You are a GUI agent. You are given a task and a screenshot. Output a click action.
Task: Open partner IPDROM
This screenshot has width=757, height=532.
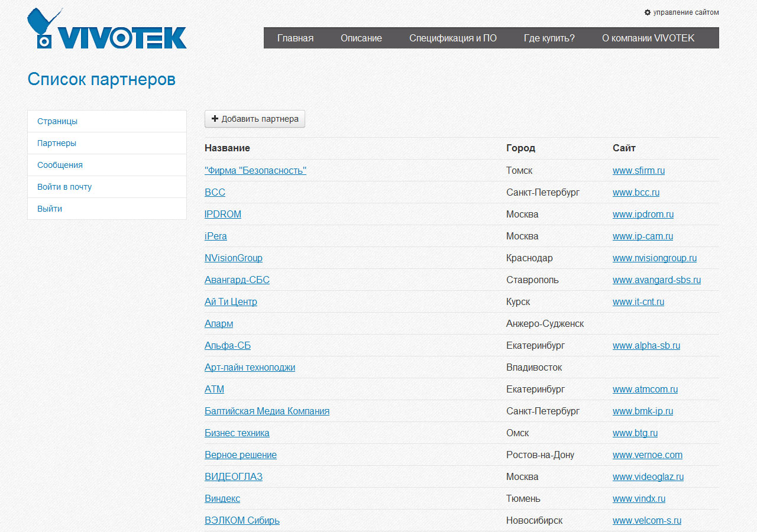click(223, 214)
